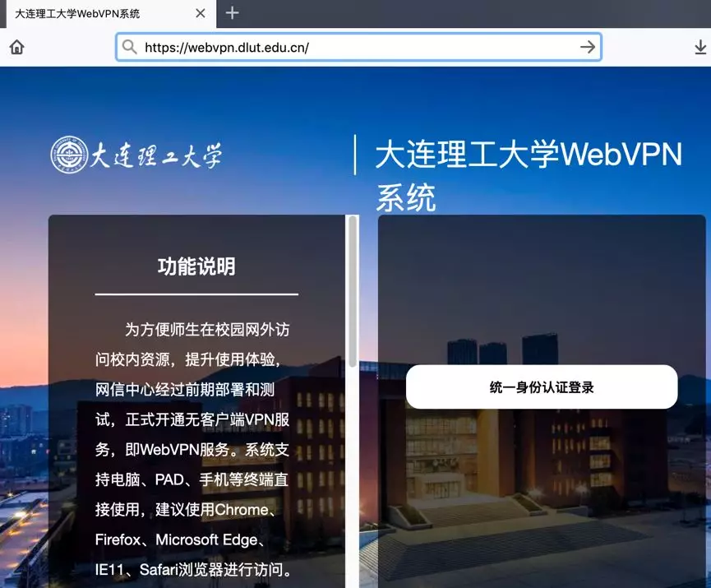Screen dimensions: 711x588
Task: Click the search magnifier icon in address bar
Action: click(x=130, y=47)
